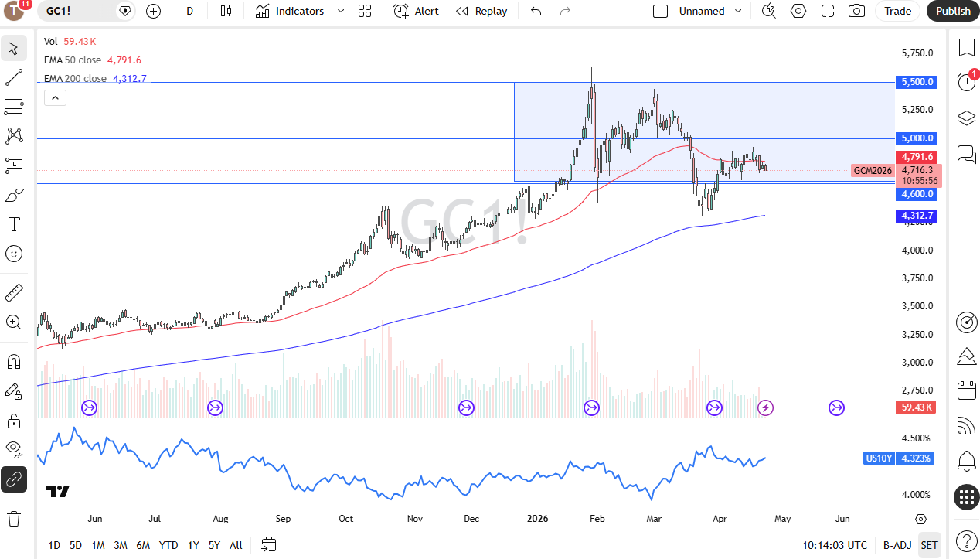
Task: Click the EMA 200 close legend label
Action: [x=75, y=78]
